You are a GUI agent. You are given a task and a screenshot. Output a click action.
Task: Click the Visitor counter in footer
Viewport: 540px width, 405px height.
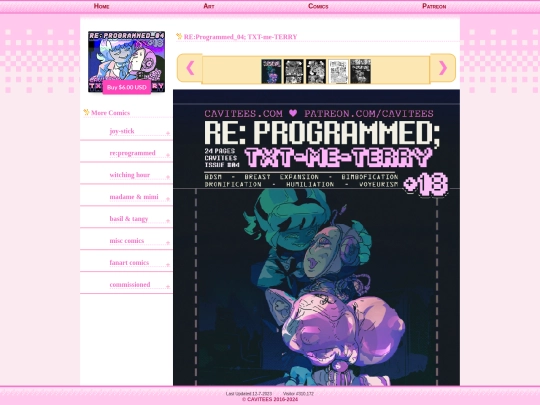(298, 394)
